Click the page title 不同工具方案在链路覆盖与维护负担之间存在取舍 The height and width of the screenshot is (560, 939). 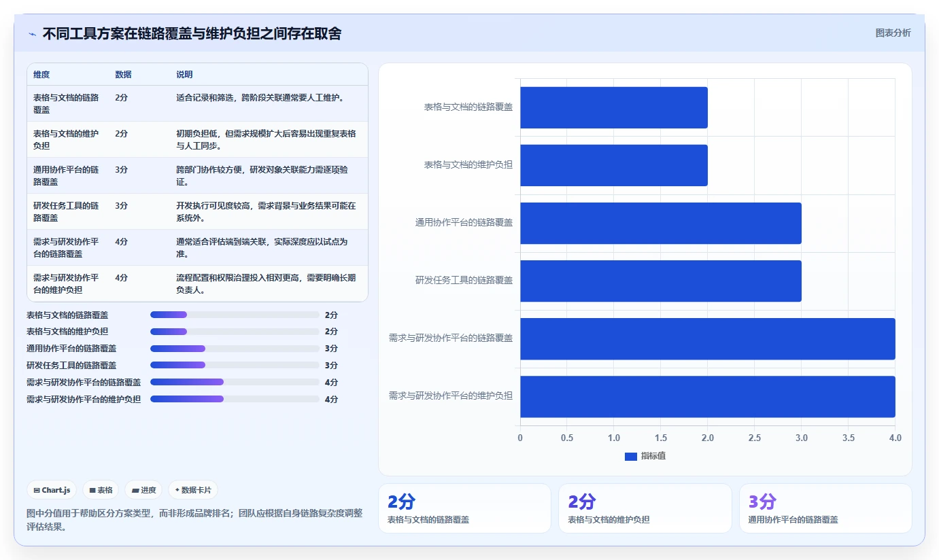pos(192,33)
